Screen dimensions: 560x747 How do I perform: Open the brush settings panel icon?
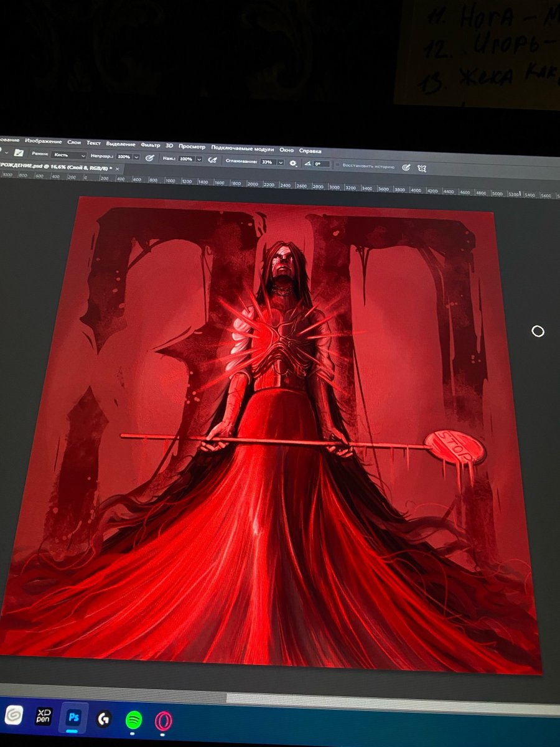[x=19, y=153]
